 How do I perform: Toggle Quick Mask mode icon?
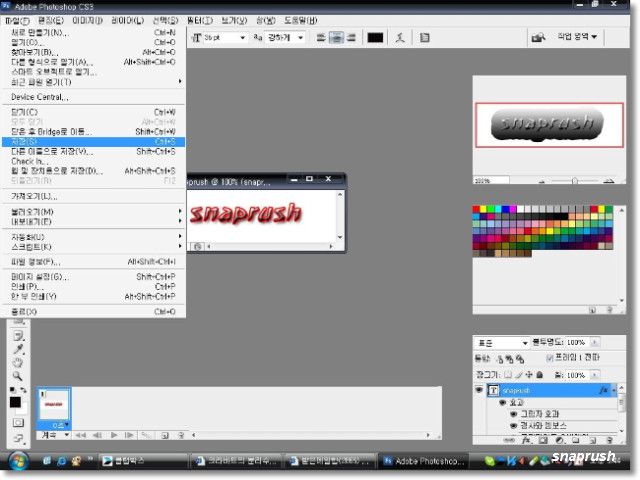(18, 423)
